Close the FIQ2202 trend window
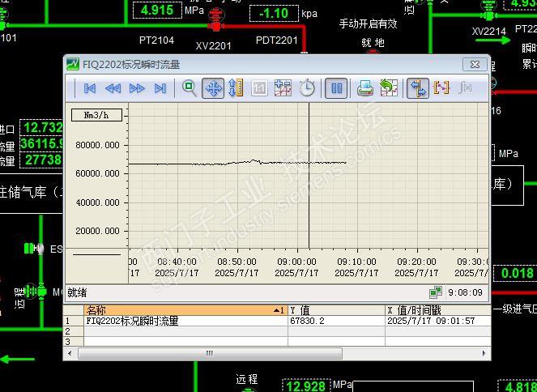Viewport: 537px width, 392px height. pyautogui.click(x=475, y=64)
